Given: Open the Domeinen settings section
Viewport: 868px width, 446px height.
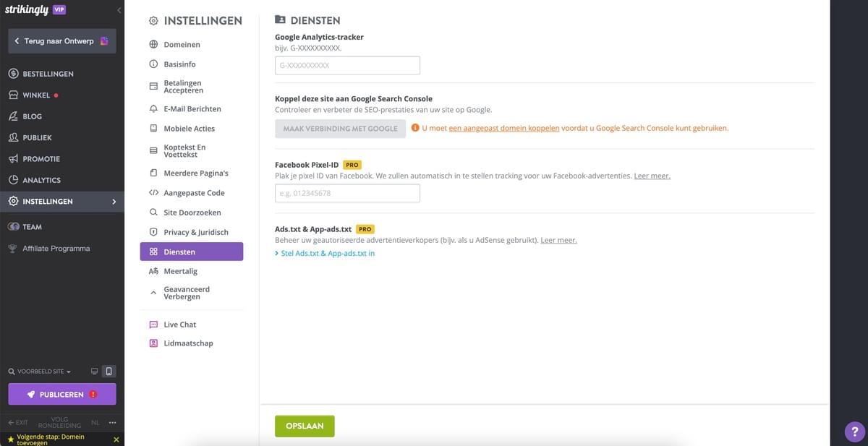Looking at the screenshot, I should (x=181, y=44).
